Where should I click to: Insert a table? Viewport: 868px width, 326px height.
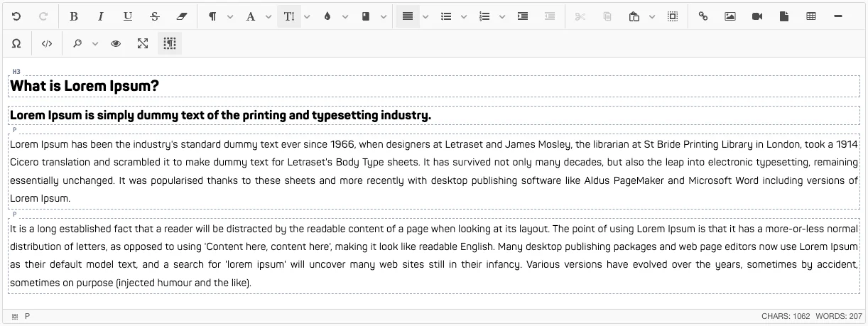(x=811, y=16)
